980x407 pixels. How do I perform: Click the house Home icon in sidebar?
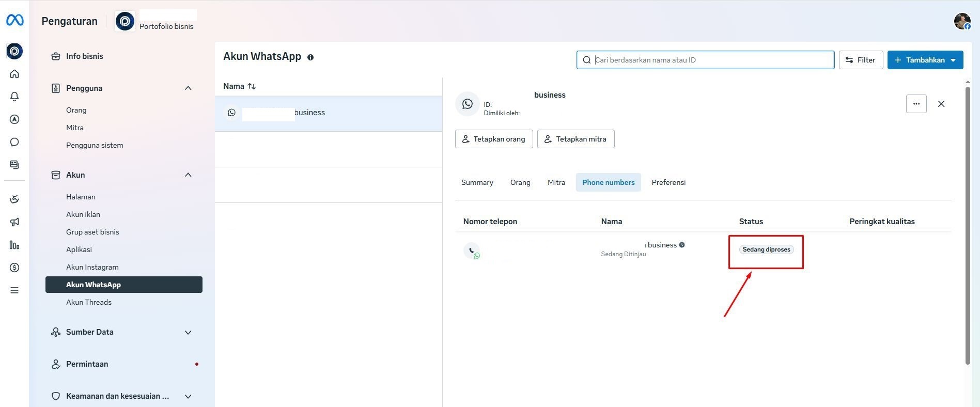[x=14, y=74]
